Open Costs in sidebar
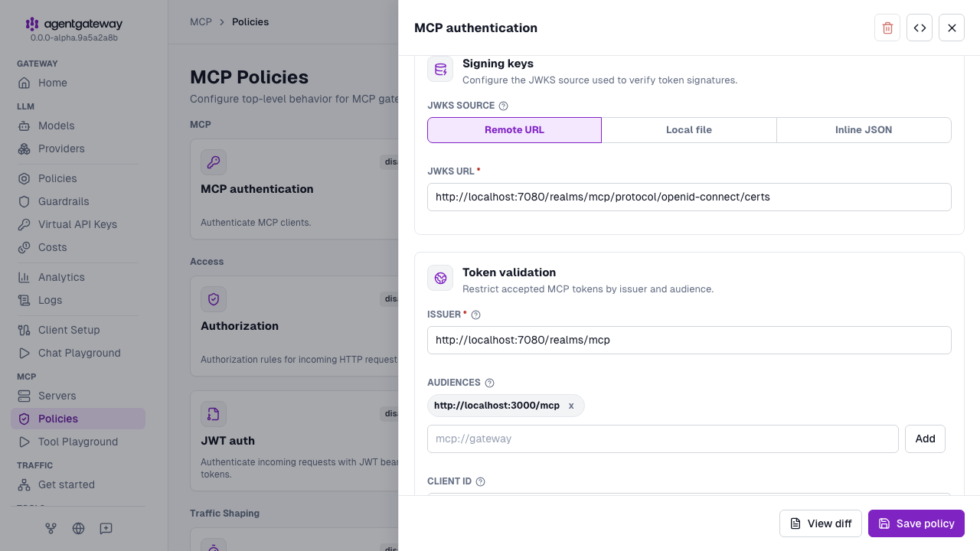980x551 pixels. 78,247
